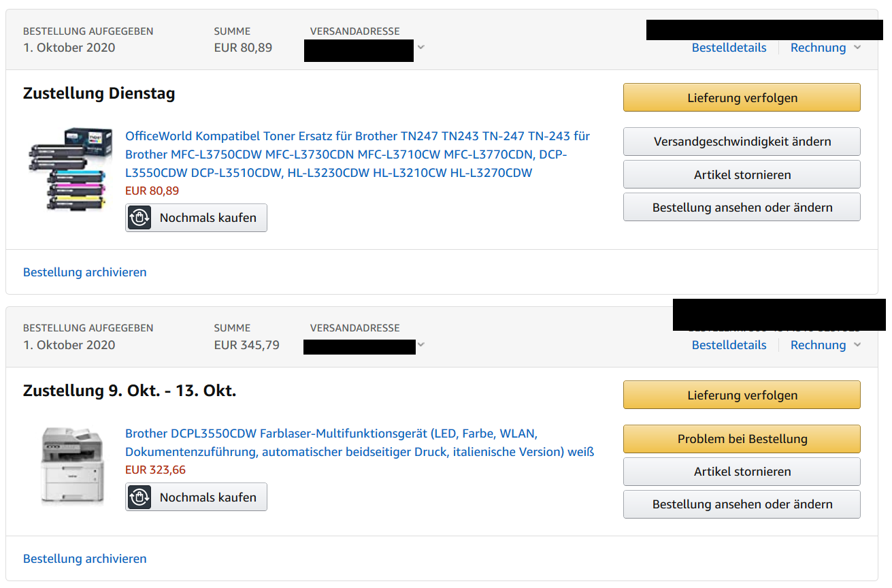
Task: Archive the toner order via Bestellung archivieren
Action: 85,272
